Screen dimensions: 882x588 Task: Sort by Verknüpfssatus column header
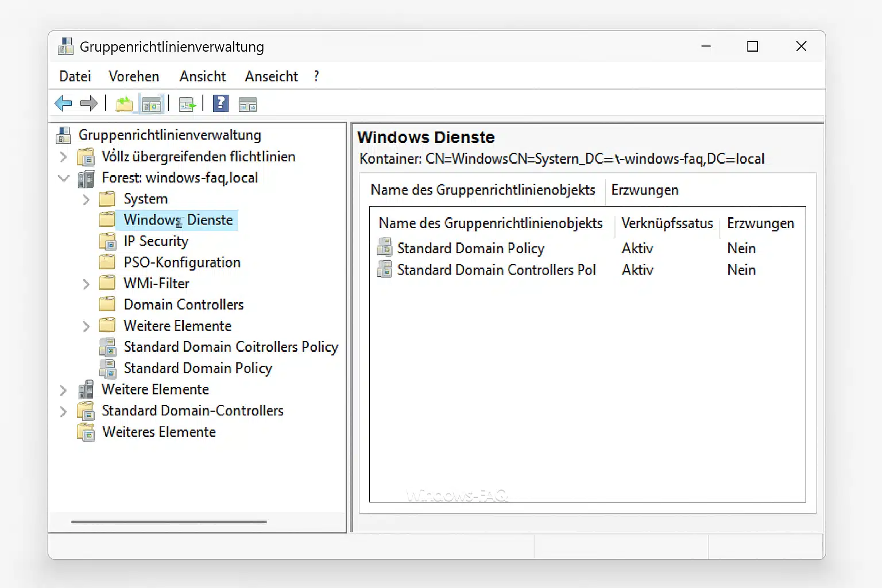(667, 223)
